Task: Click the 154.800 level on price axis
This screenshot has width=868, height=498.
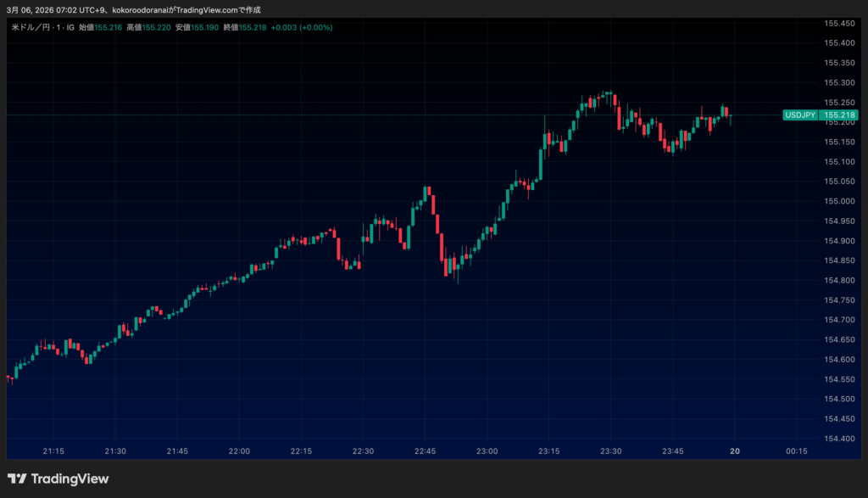Action: [x=838, y=280]
